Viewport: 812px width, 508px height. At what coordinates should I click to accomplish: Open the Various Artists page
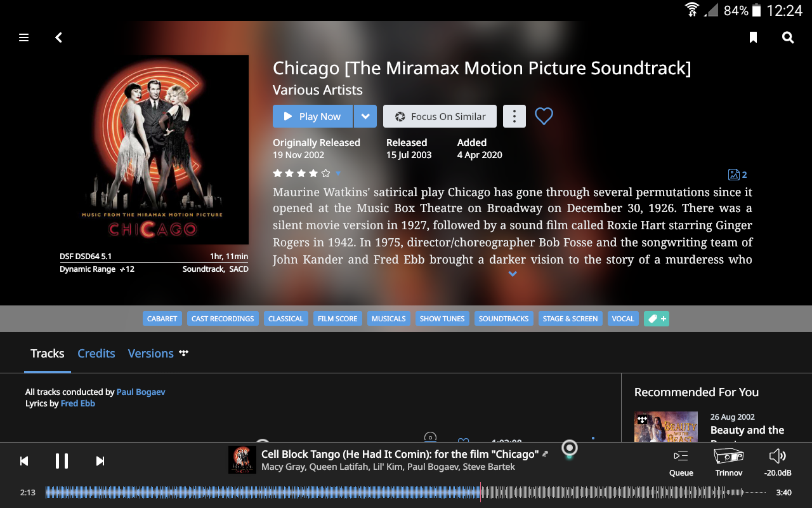coord(318,90)
